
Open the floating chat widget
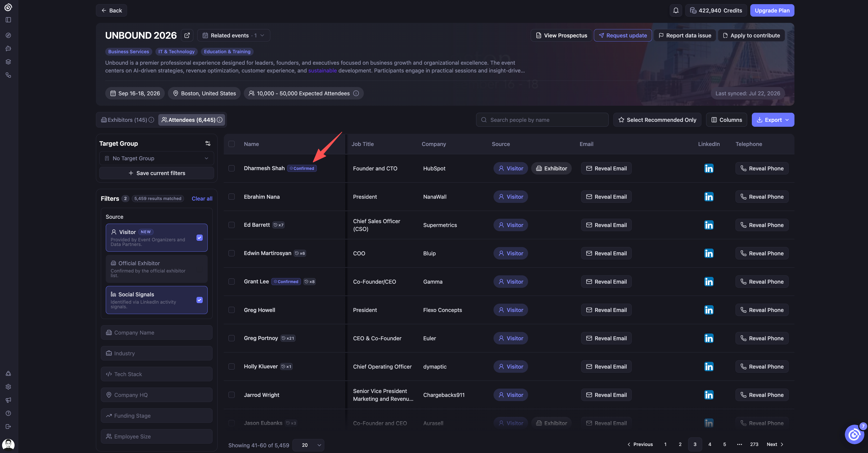[854, 435]
